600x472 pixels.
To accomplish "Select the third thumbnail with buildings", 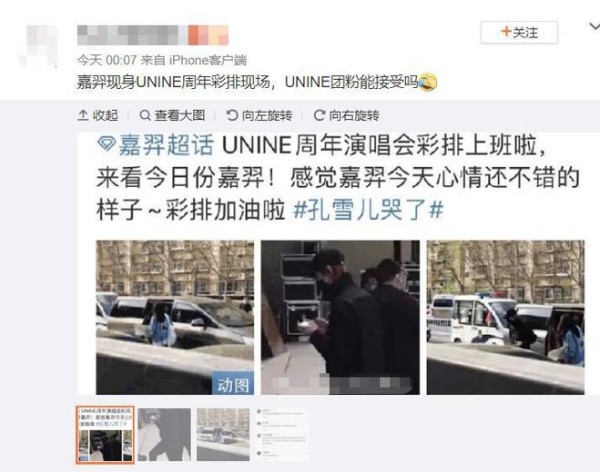I will 223,434.
